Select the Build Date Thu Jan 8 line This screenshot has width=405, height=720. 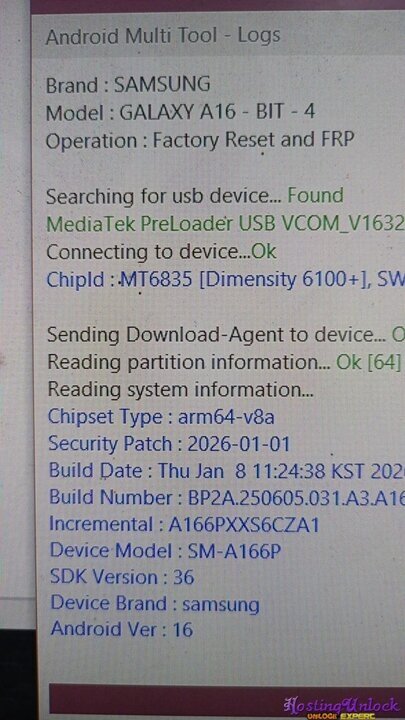tap(226, 471)
